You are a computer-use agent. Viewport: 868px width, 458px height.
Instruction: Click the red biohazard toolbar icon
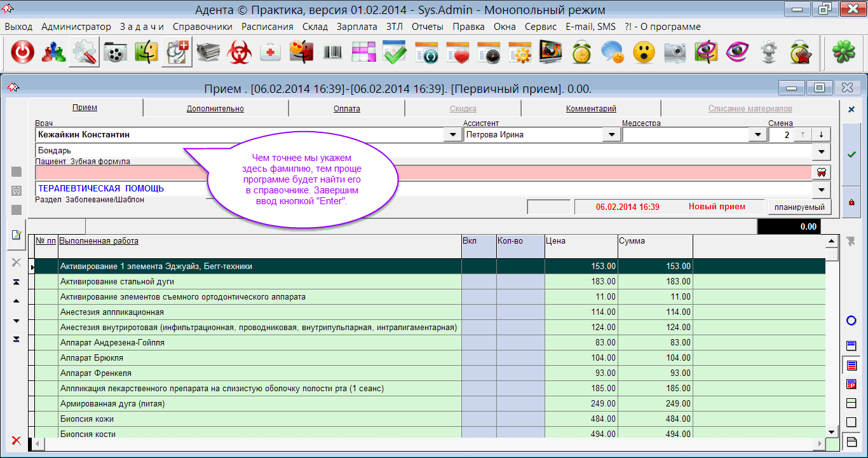click(240, 53)
